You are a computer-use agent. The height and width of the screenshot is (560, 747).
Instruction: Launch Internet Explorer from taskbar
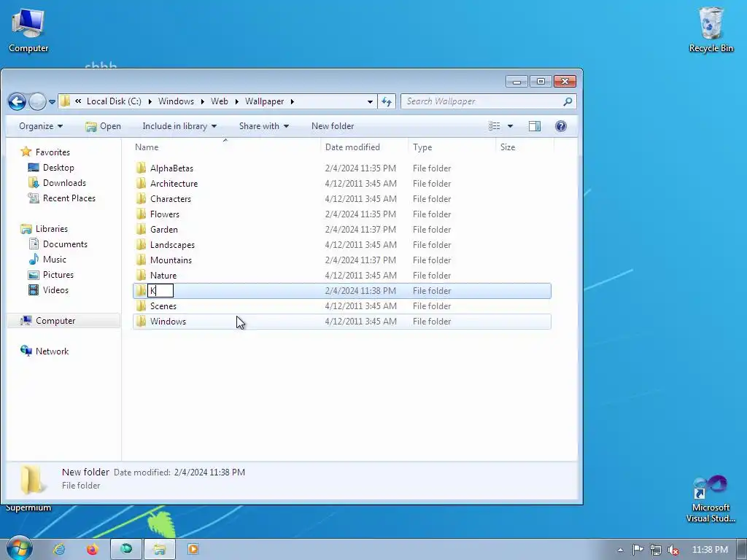(x=59, y=549)
